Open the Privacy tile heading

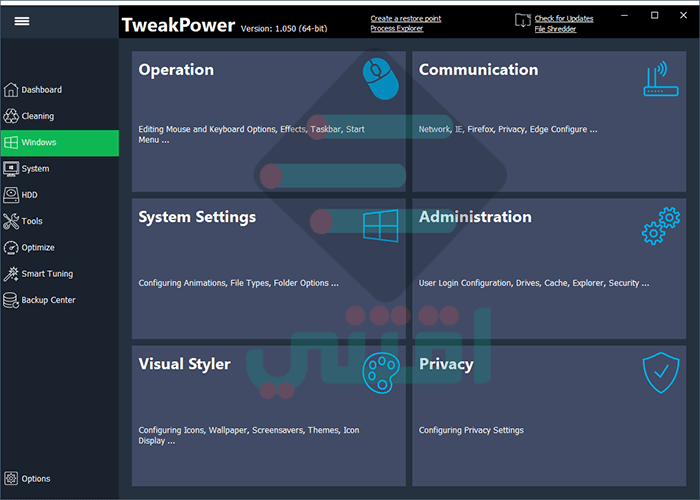coord(446,364)
